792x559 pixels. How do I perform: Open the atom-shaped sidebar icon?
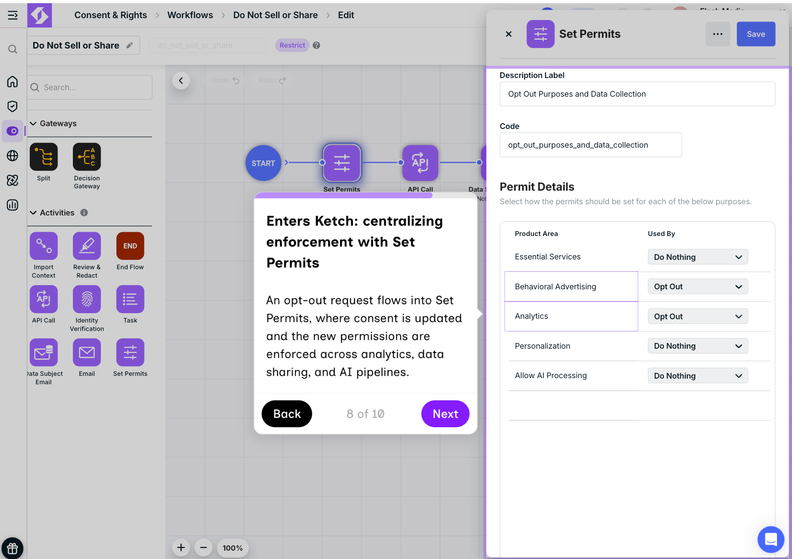click(13, 180)
